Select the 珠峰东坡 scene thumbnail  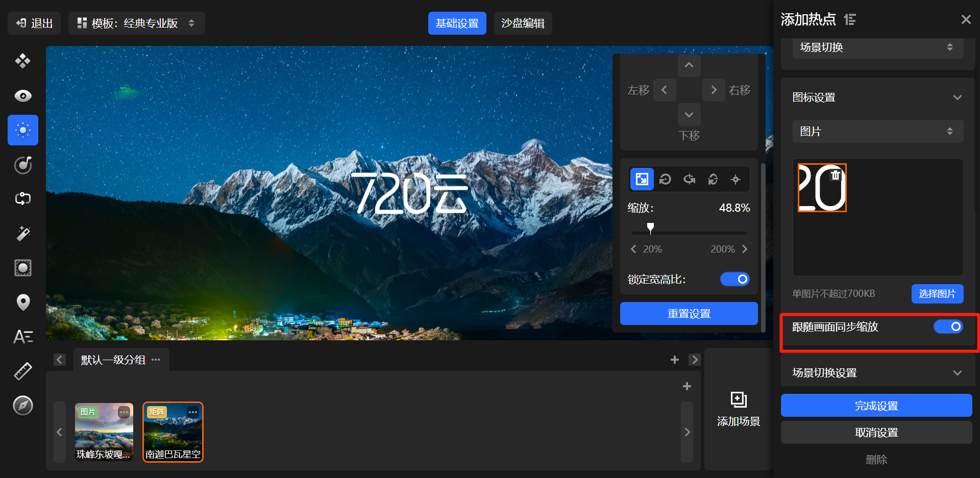tap(104, 431)
